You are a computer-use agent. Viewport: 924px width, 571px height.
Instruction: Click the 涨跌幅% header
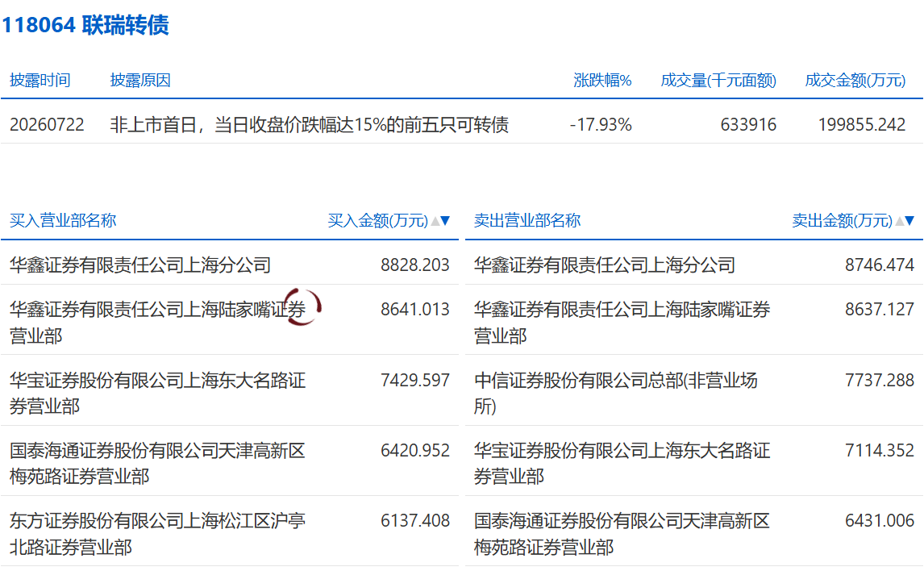coord(602,80)
